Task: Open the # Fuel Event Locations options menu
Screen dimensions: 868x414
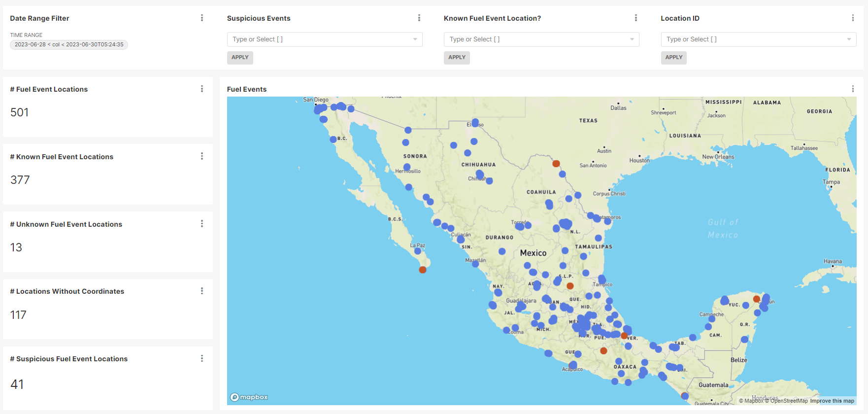Action: 202,89
